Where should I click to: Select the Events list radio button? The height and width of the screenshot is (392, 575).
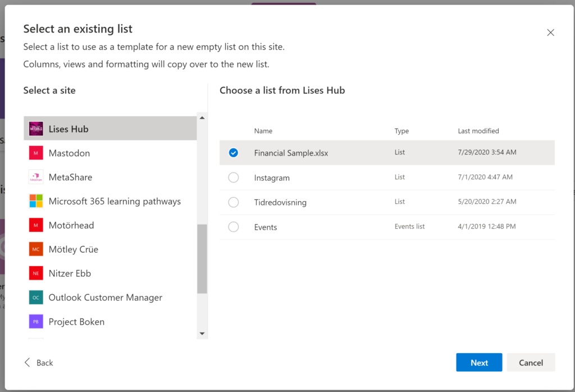[233, 227]
